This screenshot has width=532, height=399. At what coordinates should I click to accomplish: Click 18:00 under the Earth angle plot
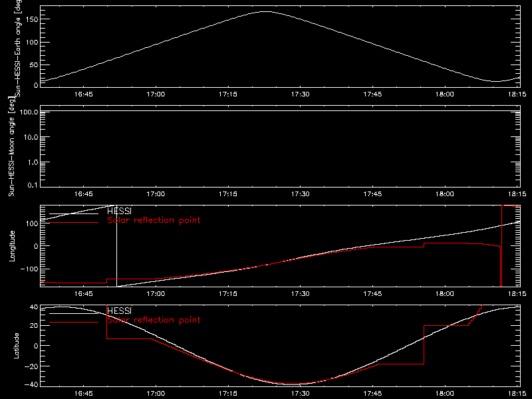click(x=445, y=94)
